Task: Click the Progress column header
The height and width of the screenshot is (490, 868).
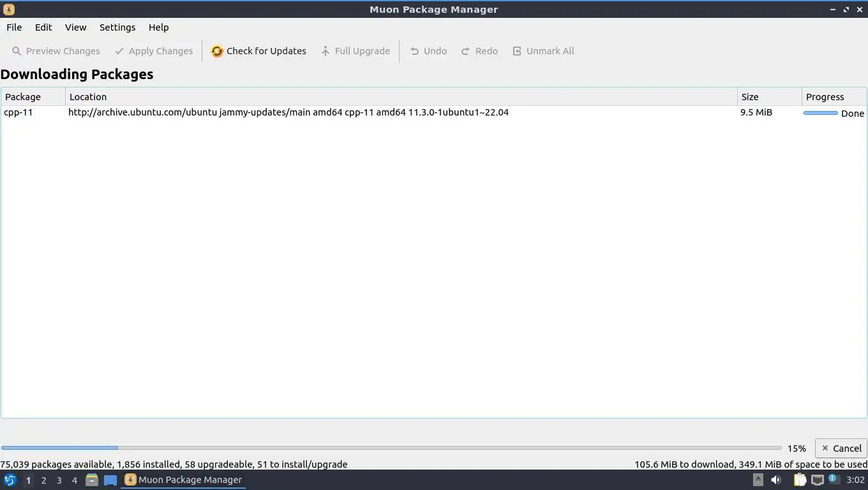Action: point(834,97)
